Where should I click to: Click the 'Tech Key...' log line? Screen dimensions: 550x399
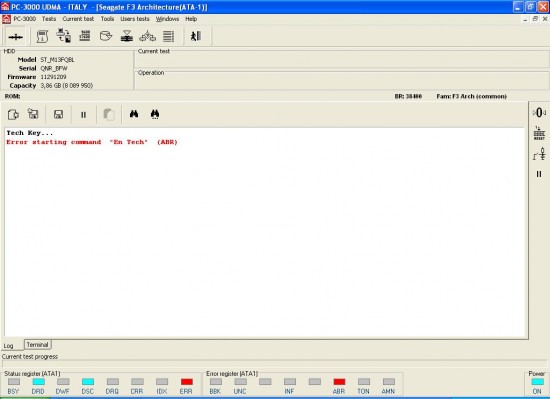tap(30, 133)
